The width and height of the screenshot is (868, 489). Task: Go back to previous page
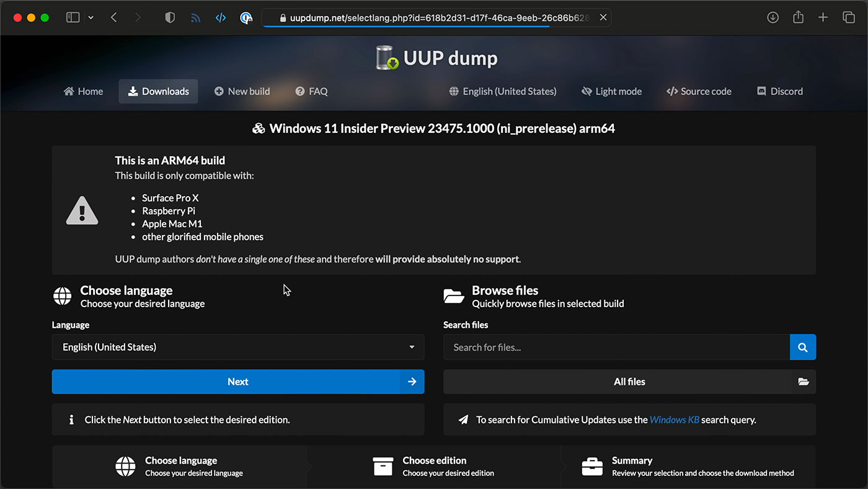113,17
